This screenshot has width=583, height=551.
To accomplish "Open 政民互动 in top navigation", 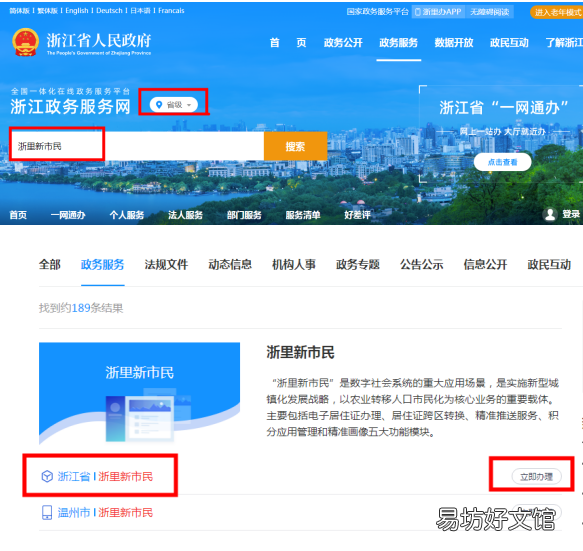I will (509, 43).
